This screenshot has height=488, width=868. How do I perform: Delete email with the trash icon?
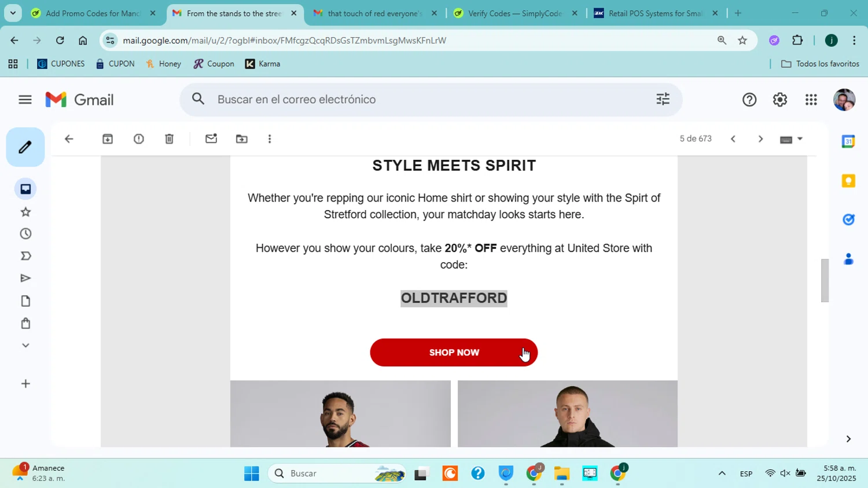(169, 139)
